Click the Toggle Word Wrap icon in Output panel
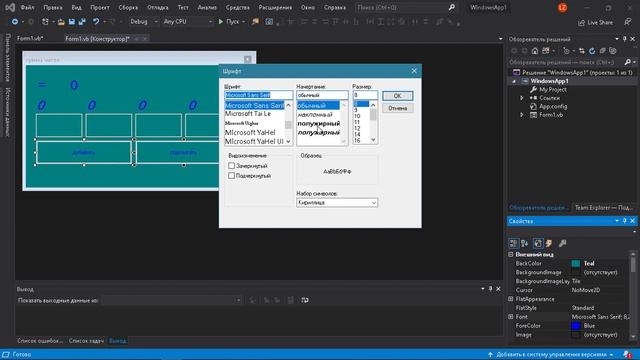Screen dimensions: 640x360 coord(305,300)
